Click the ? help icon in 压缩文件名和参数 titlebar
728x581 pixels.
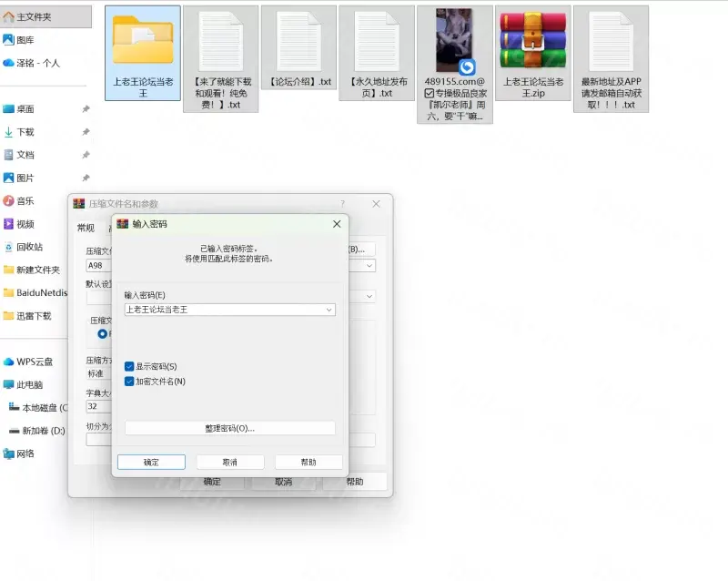point(343,204)
